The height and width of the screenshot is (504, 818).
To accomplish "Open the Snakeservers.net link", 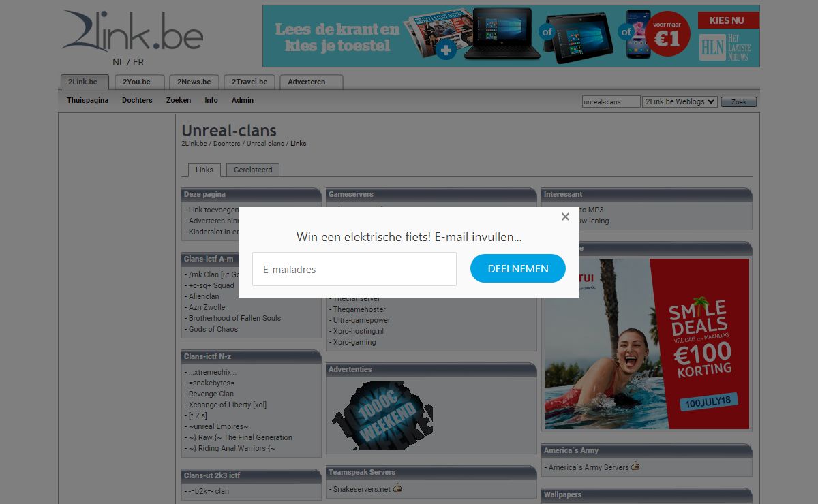I will tap(362, 489).
